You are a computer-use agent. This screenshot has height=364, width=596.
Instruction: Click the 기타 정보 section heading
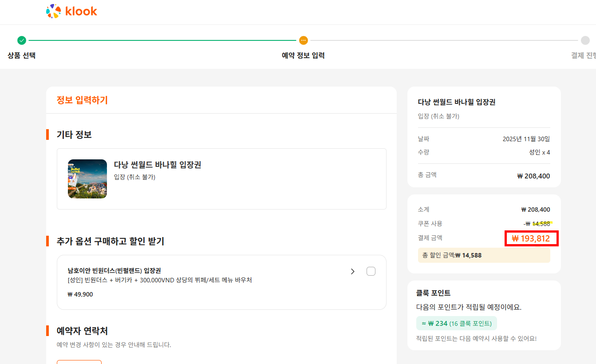point(74,135)
